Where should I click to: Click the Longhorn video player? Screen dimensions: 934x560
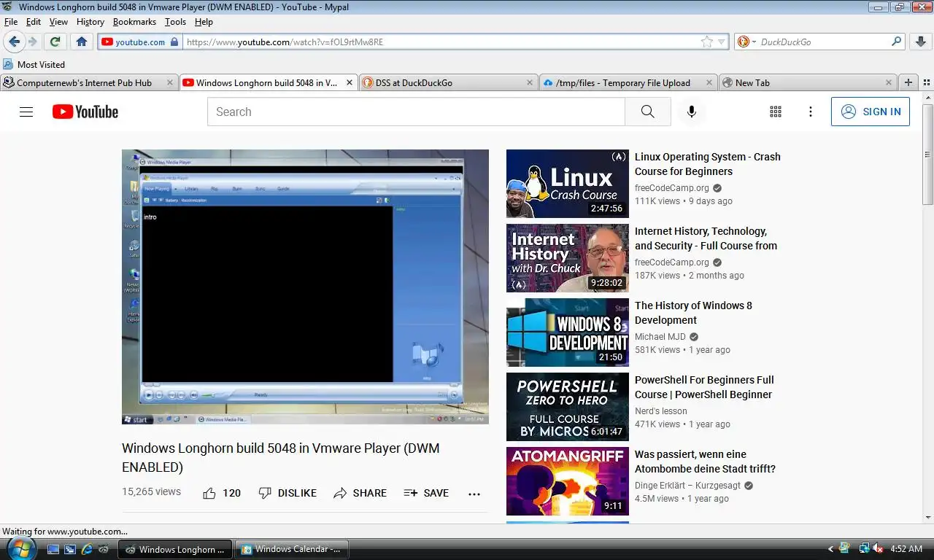pos(305,287)
